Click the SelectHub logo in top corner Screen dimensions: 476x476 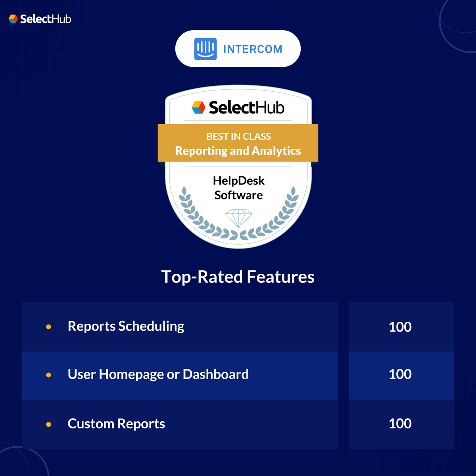(x=40, y=19)
